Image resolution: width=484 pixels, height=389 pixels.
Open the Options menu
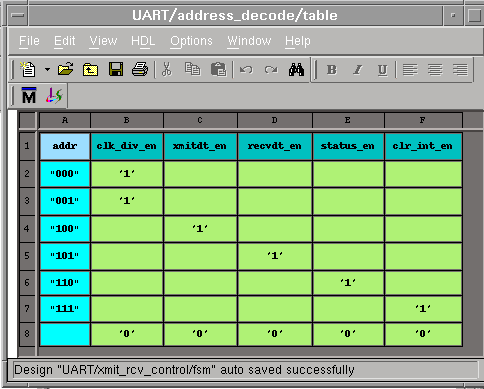[x=191, y=41]
